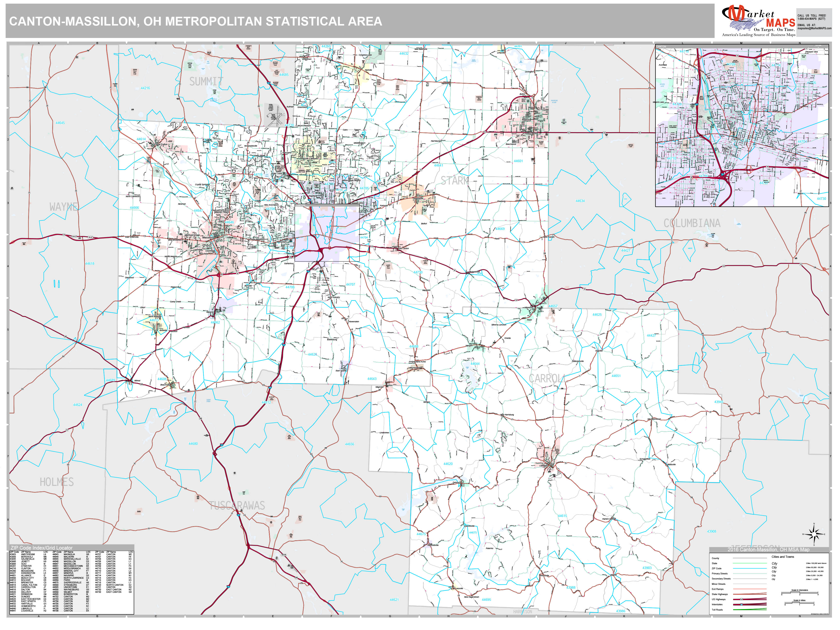The height and width of the screenshot is (630, 840).
Task: Click the 44618 ZIP code label
Action: (90, 263)
